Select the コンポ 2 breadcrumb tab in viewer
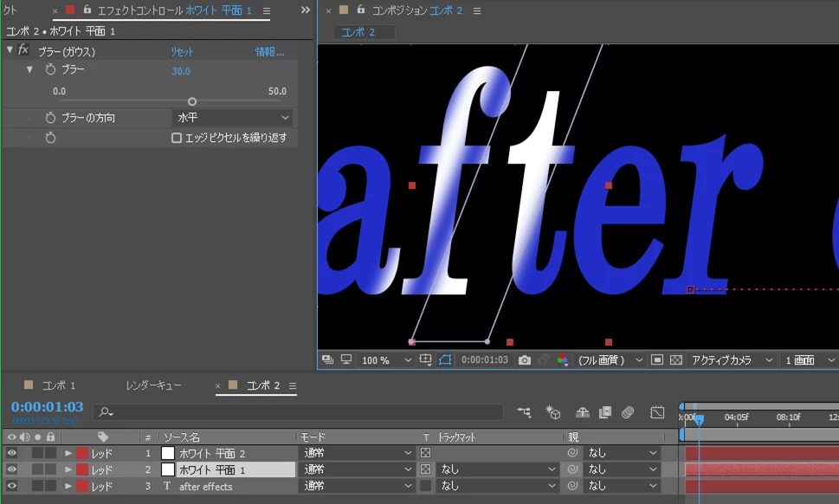 pyautogui.click(x=364, y=32)
